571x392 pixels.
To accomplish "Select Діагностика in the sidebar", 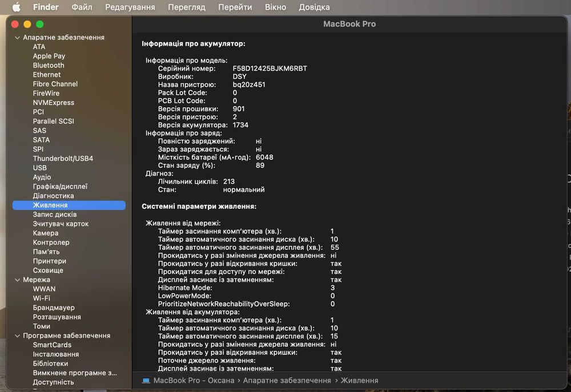I will pos(53,196).
